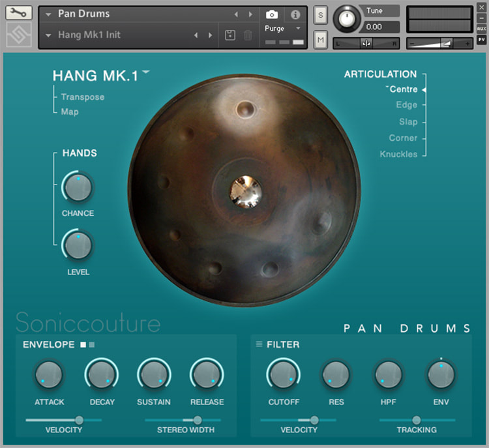The image size is (489, 448).
Task: Click the Stereo Width slider handle
Action: pos(197,420)
